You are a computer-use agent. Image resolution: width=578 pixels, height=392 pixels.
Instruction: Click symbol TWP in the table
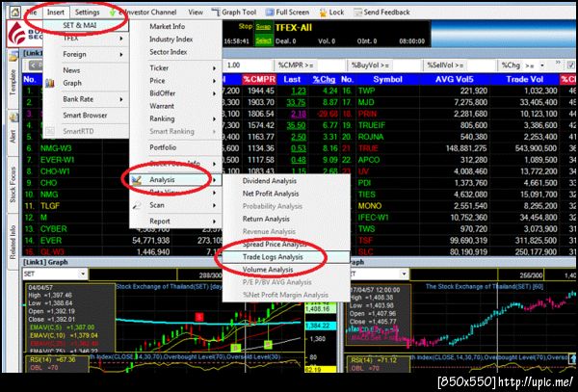pos(366,91)
